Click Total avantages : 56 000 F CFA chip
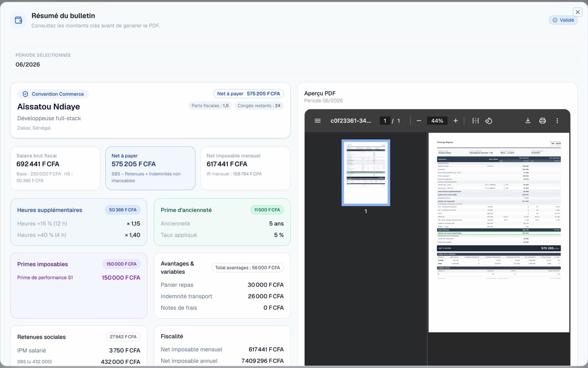588x368 pixels. pyautogui.click(x=247, y=268)
